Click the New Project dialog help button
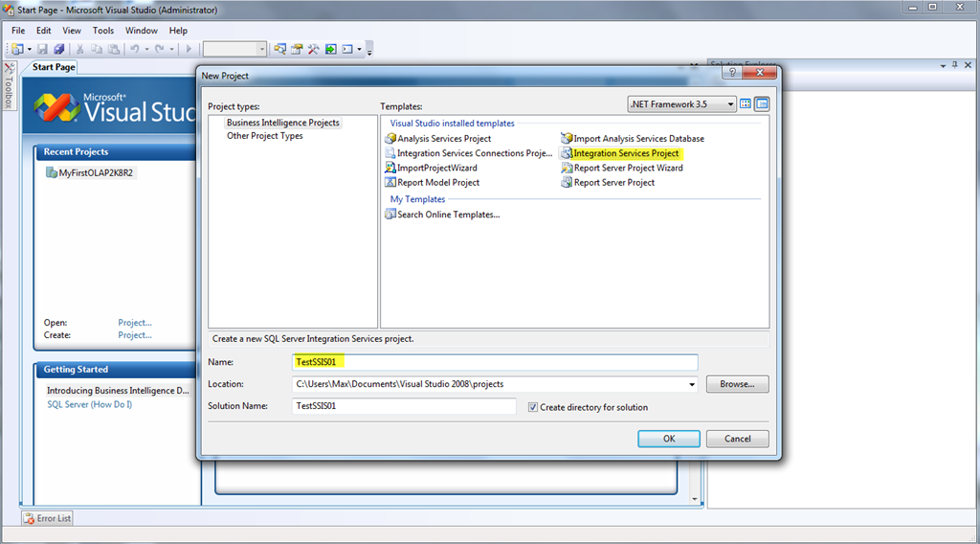980x544 pixels. point(732,73)
